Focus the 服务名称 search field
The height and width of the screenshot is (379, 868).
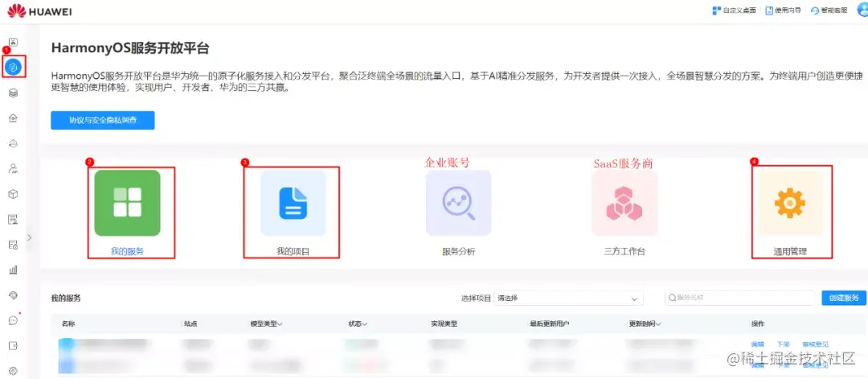[739, 298]
